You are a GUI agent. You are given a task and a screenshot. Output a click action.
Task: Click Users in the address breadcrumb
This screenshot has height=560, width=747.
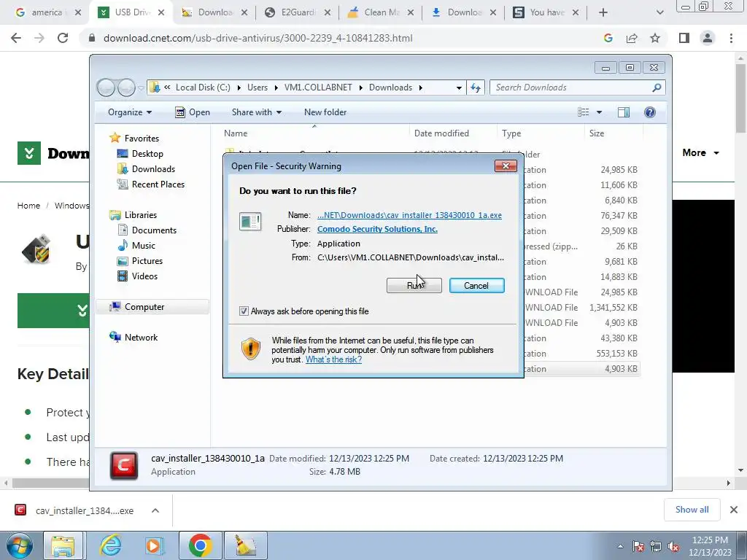tap(258, 87)
